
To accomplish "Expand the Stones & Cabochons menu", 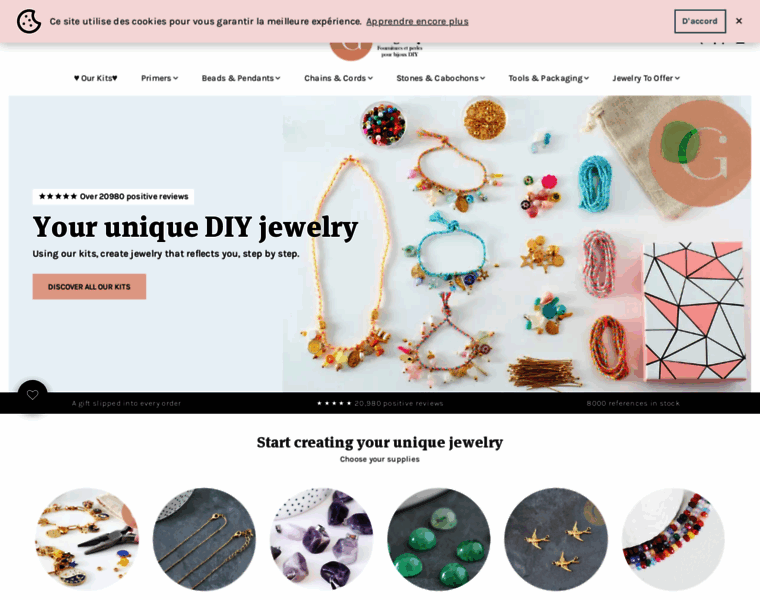I will [x=441, y=78].
